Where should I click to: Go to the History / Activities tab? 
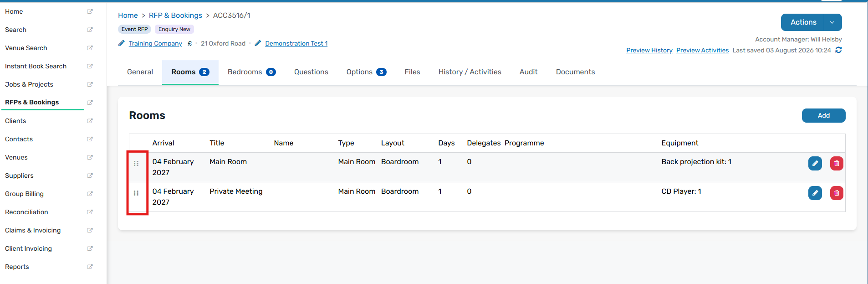[x=470, y=72]
